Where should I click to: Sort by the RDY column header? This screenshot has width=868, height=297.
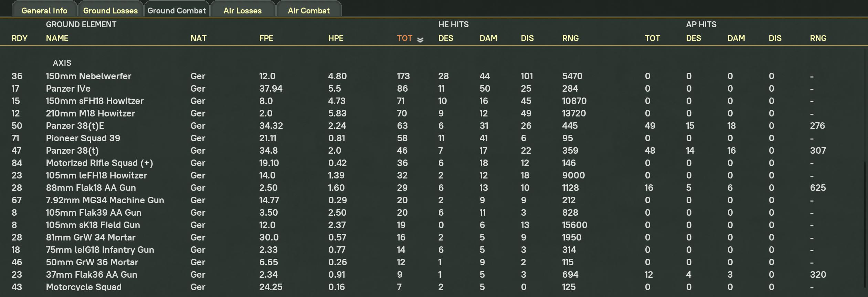click(x=19, y=38)
